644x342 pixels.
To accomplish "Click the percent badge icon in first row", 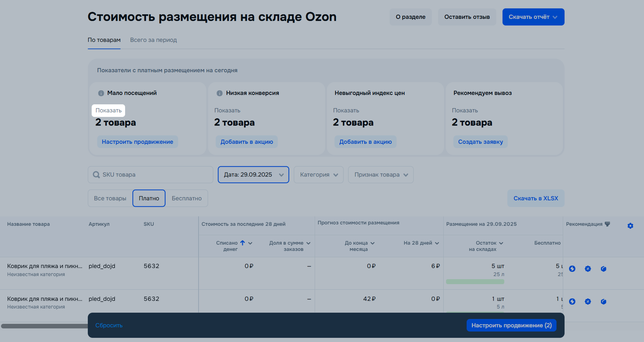I will tap(588, 269).
